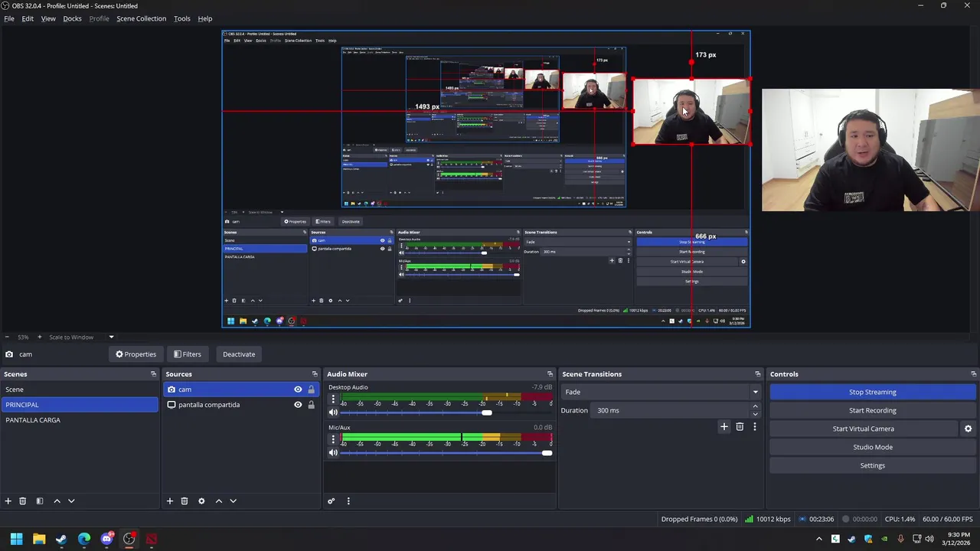Pop out the Controls dock icon
This screenshot has height=551, width=980.
point(974,374)
